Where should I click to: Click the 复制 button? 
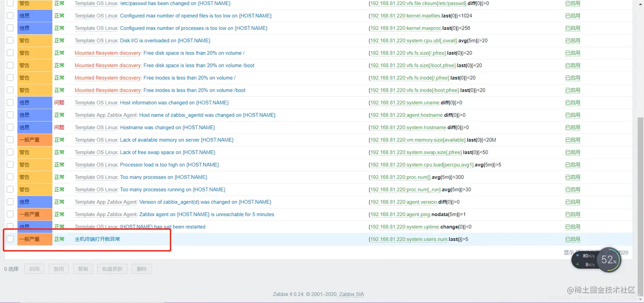(83, 269)
